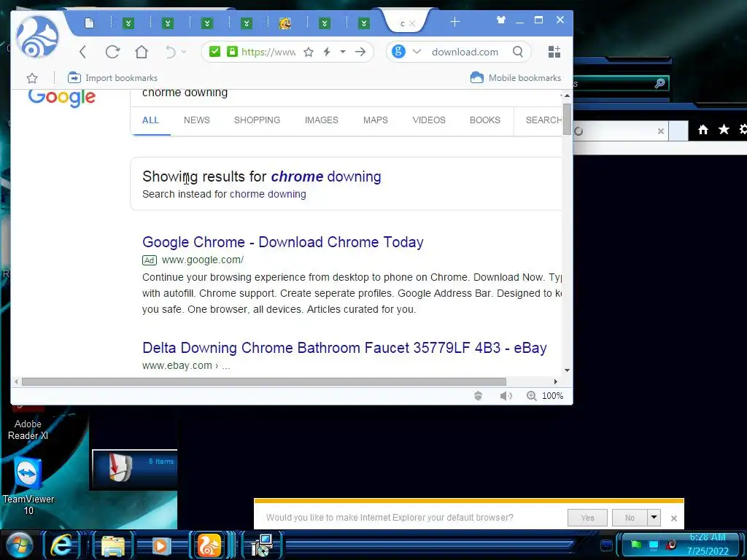
Task: Click the green padlock in address bar
Action: point(232,52)
